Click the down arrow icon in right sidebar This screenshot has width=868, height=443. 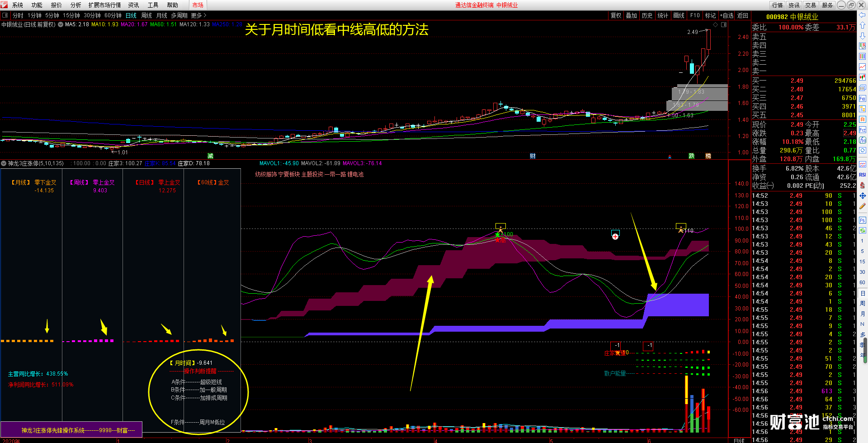pyautogui.click(x=862, y=35)
